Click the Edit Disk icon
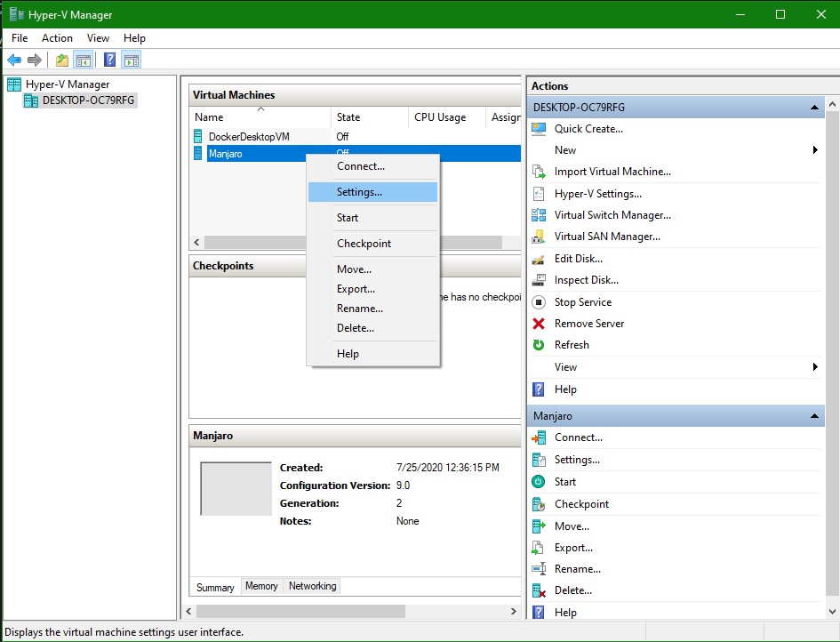 click(539, 259)
